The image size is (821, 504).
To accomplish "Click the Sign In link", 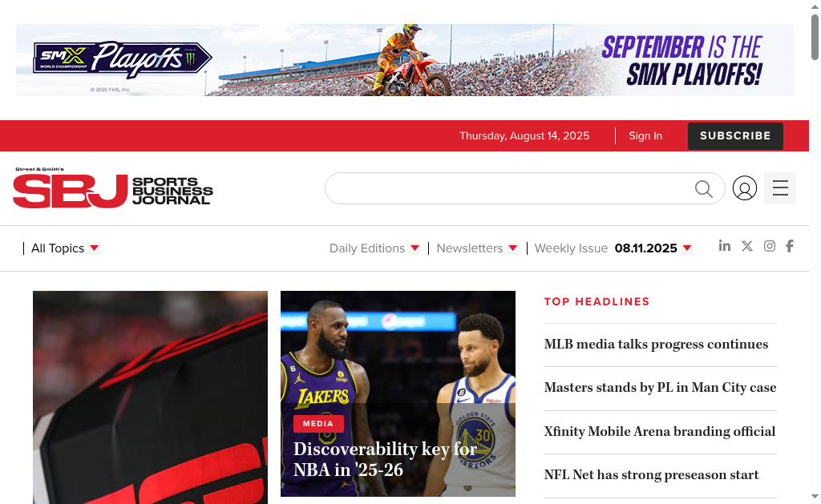I will coord(645,136).
